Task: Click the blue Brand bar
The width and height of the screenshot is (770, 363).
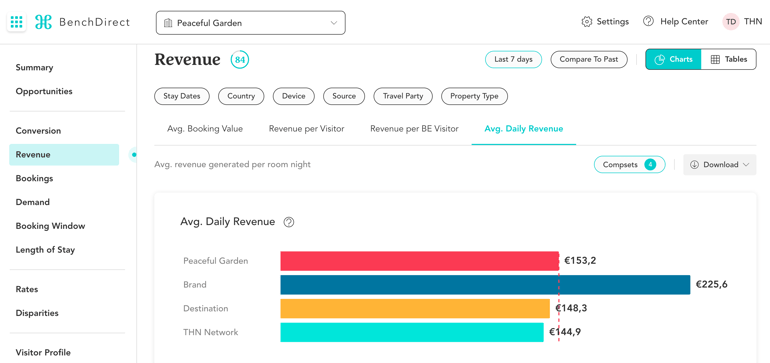Action: point(485,284)
